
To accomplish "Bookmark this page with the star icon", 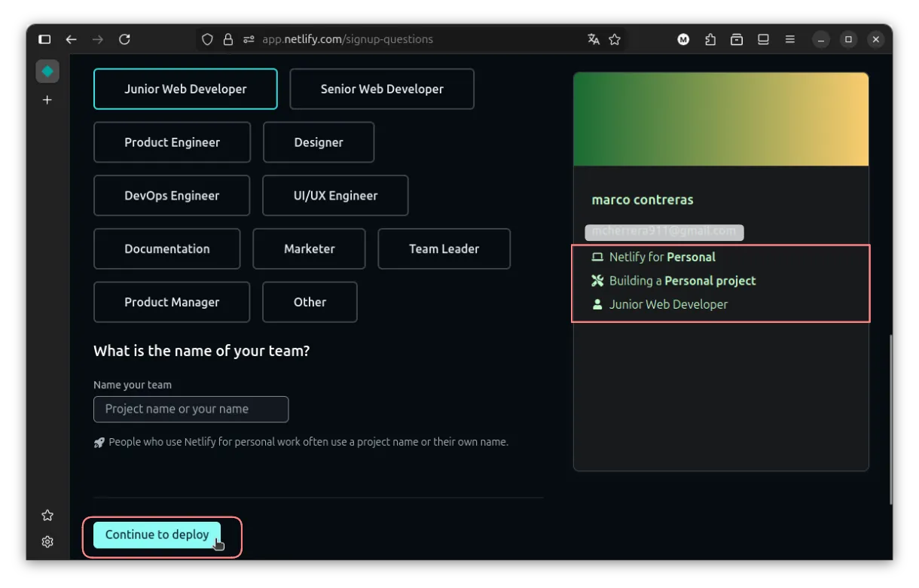I will [615, 39].
